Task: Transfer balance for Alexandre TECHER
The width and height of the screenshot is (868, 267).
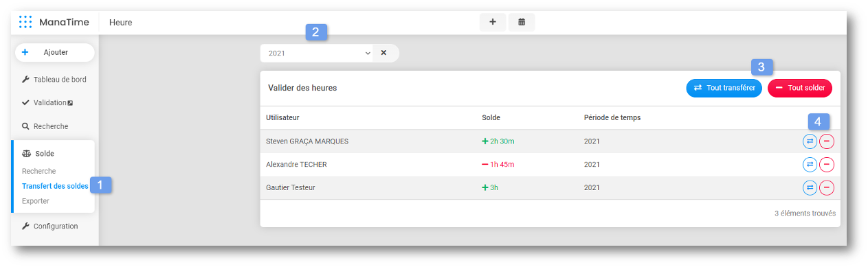Action: point(810,165)
